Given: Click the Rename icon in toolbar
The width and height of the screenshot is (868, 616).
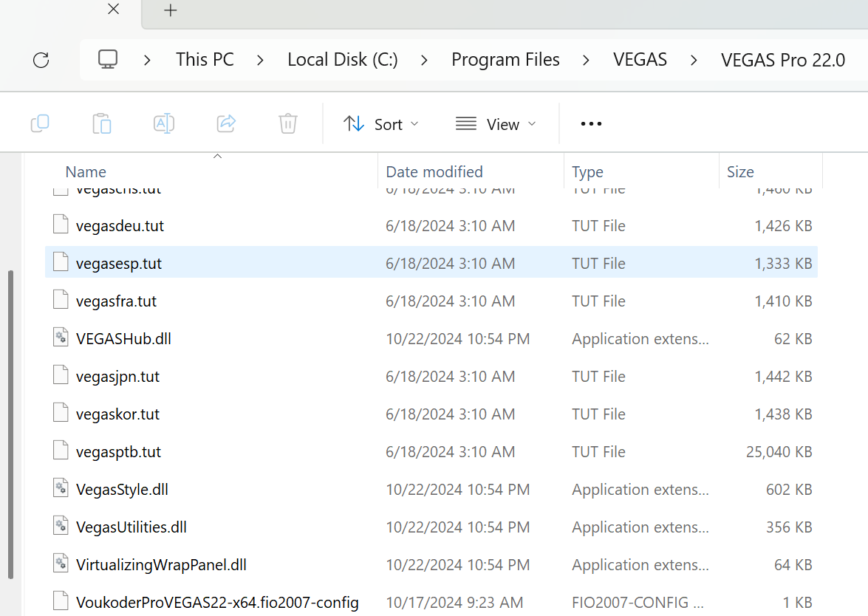Looking at the screenshot, I should click(164, 123).
